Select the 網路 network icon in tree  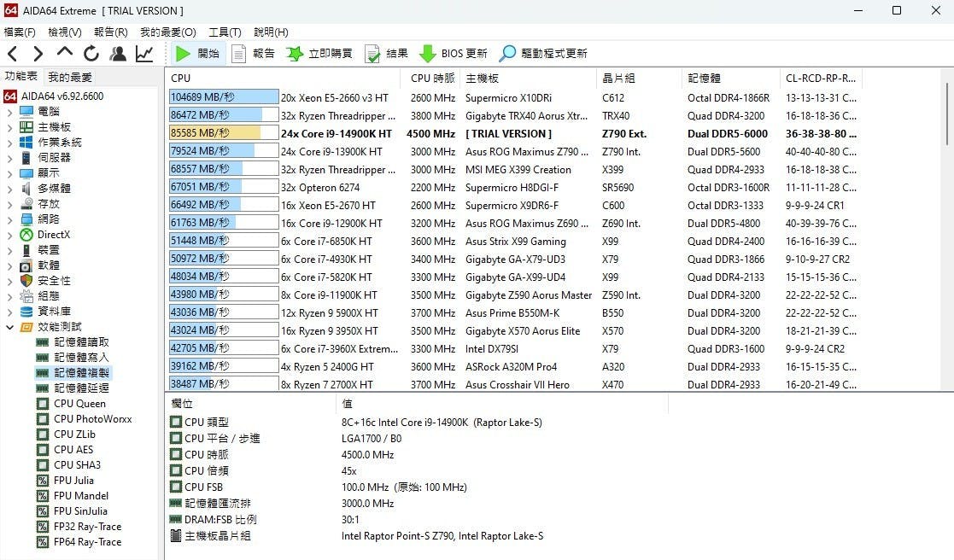26,219
